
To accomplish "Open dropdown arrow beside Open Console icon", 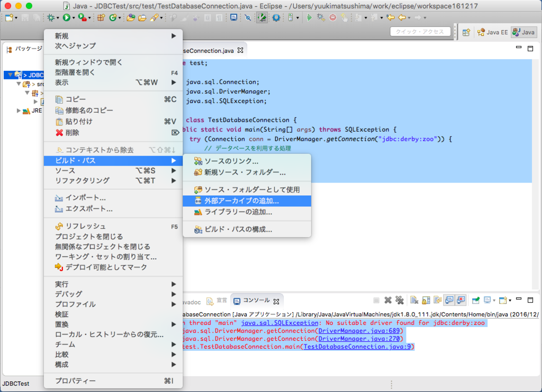I will [510, 300].
